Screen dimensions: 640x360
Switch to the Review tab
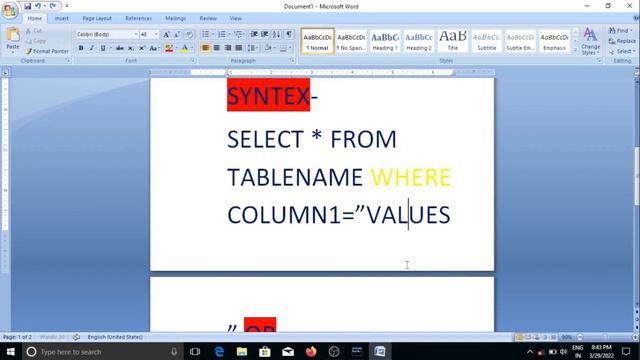[x=208, y=18]
